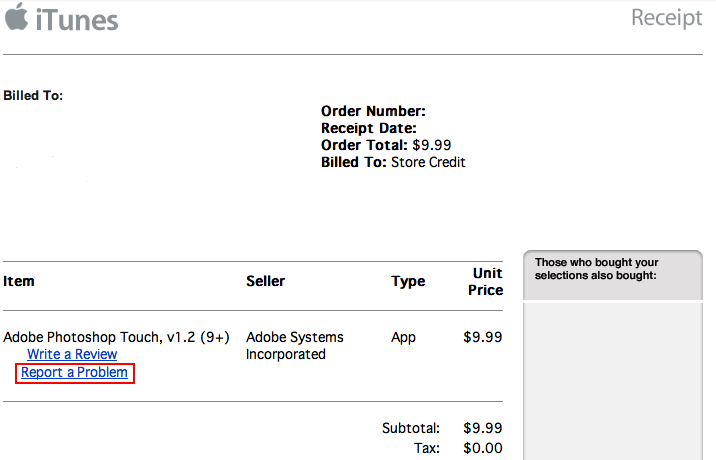
Task: Click the 'Those who bought' sidebar heading
Action: pos(595,269)
